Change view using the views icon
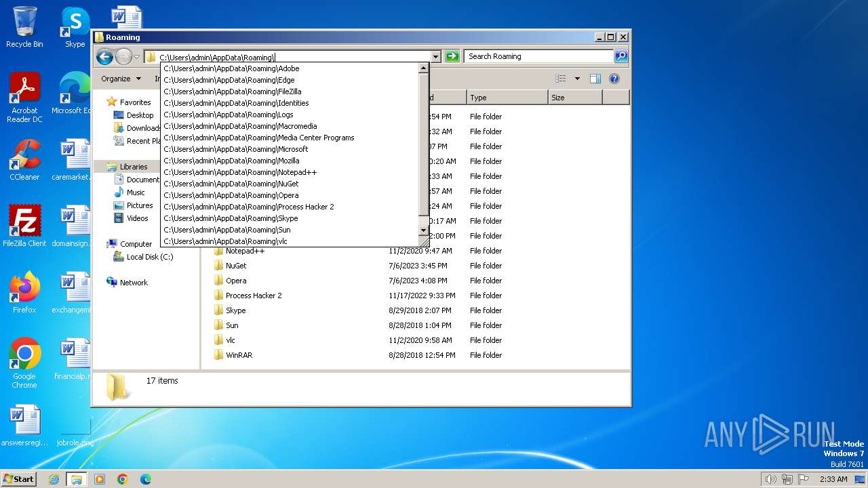This screenshot has width=868, height=488. click(560, 79)
